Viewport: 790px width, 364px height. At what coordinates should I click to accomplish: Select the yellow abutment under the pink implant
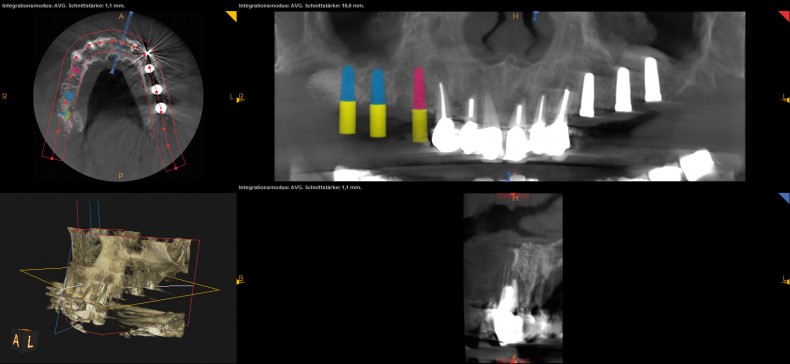coord(420,126)
